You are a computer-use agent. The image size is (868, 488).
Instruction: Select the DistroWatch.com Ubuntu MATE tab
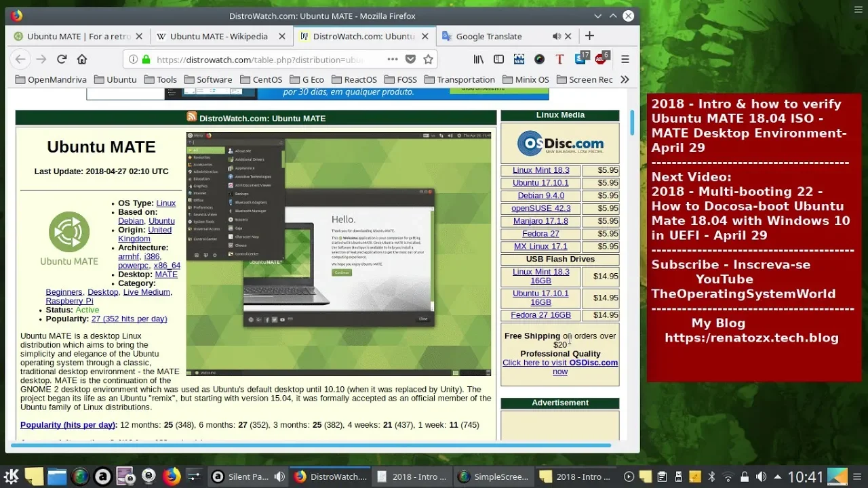[x=364, y=37]
